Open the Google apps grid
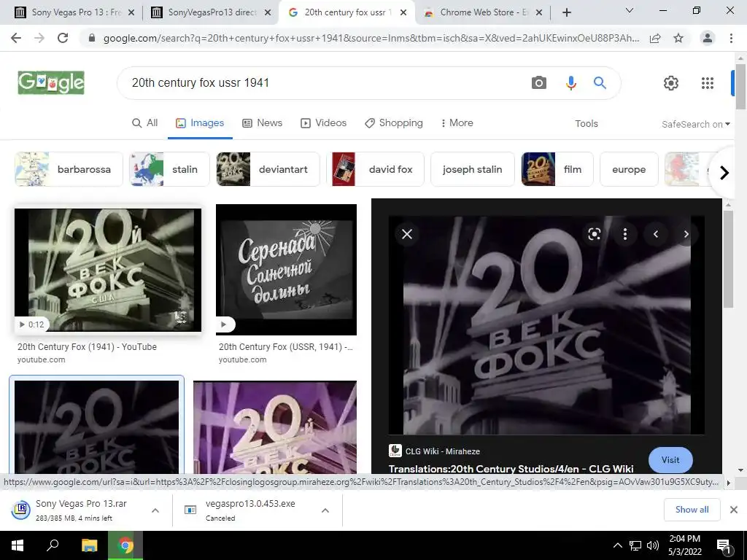Image resolution: width=747 pixels, height=560 pixels. (708, 83)
